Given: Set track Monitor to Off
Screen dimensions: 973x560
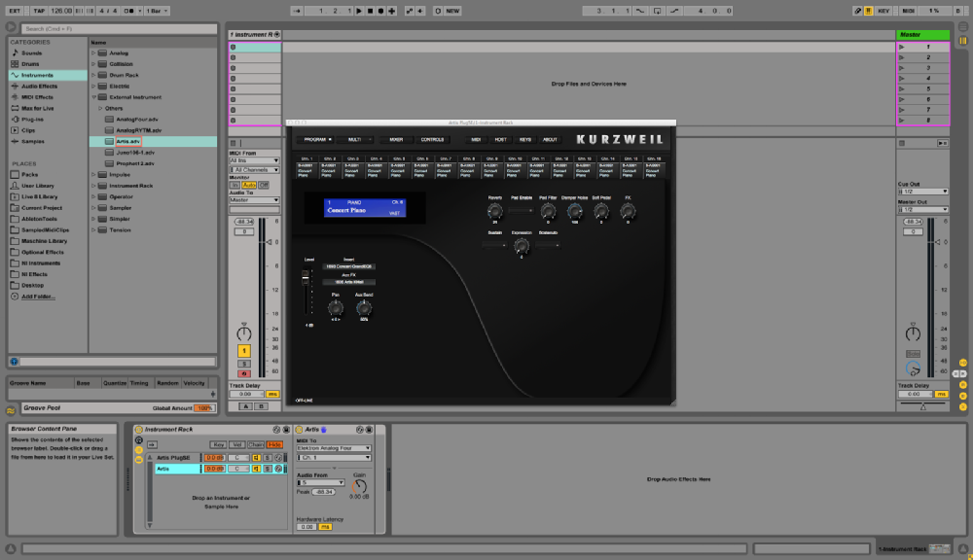Looking at the screenshot, I should [263, 185].
